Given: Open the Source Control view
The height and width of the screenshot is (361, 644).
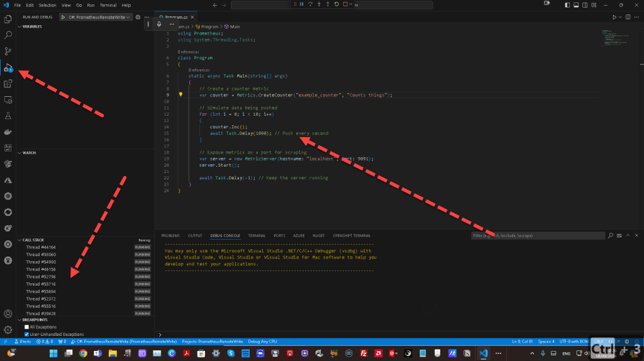Looking at the screenshot, I should click(8, 52).
